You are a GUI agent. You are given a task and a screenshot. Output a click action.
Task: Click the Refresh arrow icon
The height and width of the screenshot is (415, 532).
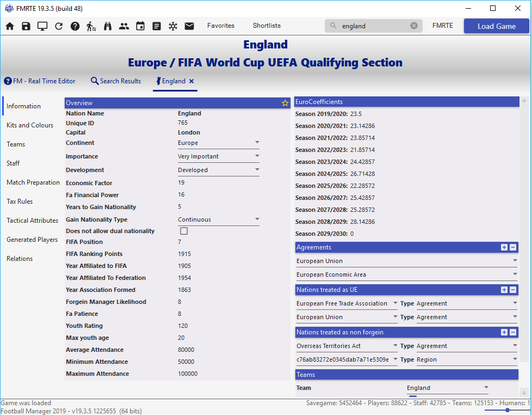59,26
